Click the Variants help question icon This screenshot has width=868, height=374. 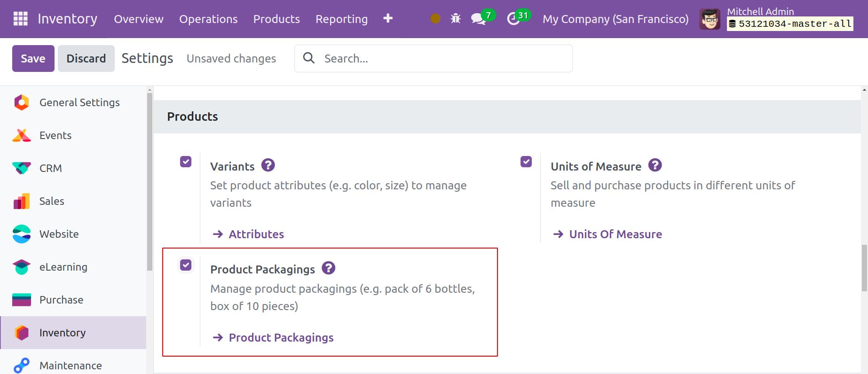[x=268, y=165]
